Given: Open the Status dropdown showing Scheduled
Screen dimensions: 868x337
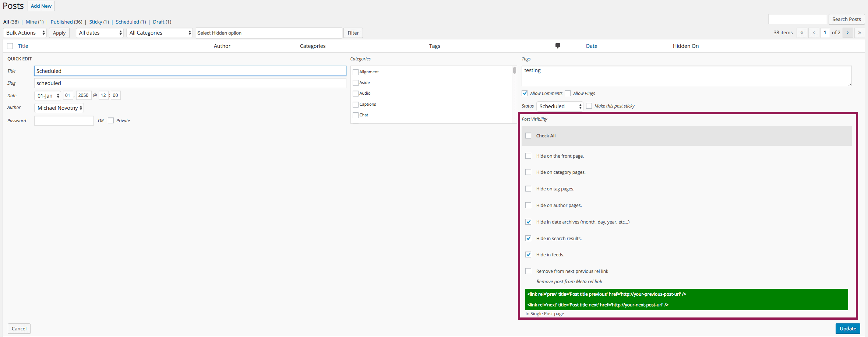Looking at the screenshot, I should [x=560, y=106].
